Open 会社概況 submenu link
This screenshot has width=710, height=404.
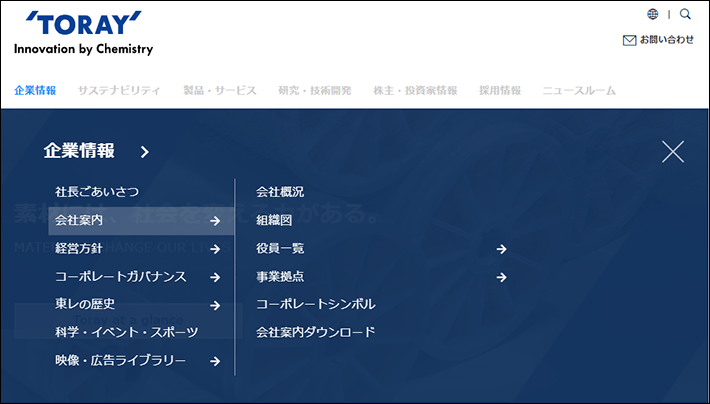point(280,192)
